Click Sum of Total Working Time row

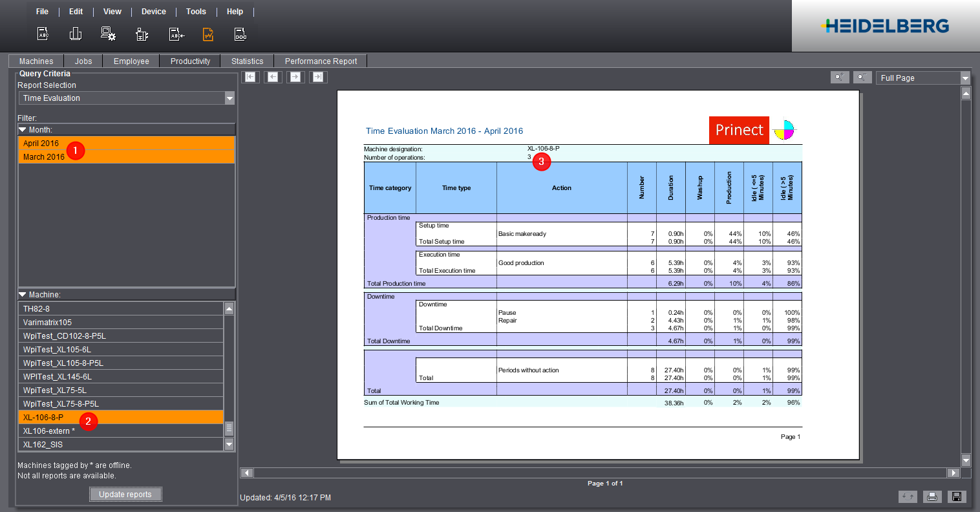582,403
